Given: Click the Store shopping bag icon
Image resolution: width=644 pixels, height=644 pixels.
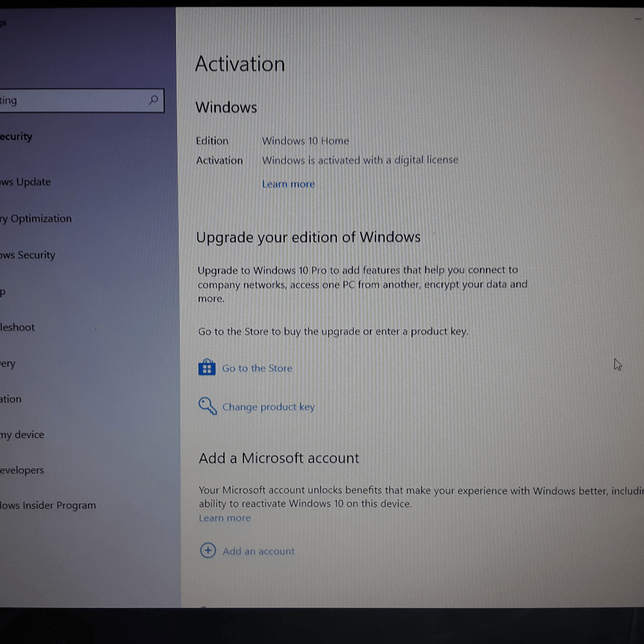Looking at the screenshot, I should click(x=207, y=368).
